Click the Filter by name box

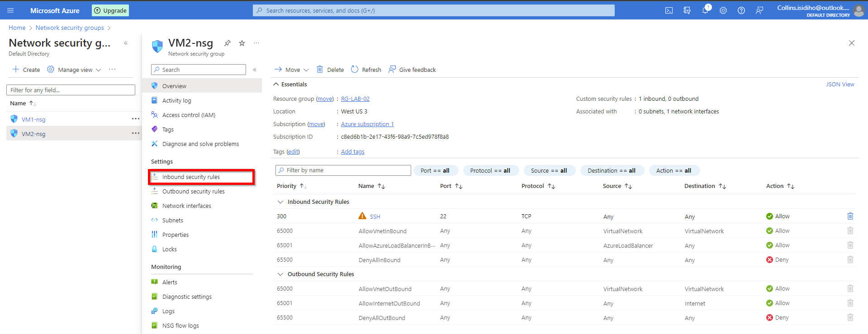[x=343, y=170]
